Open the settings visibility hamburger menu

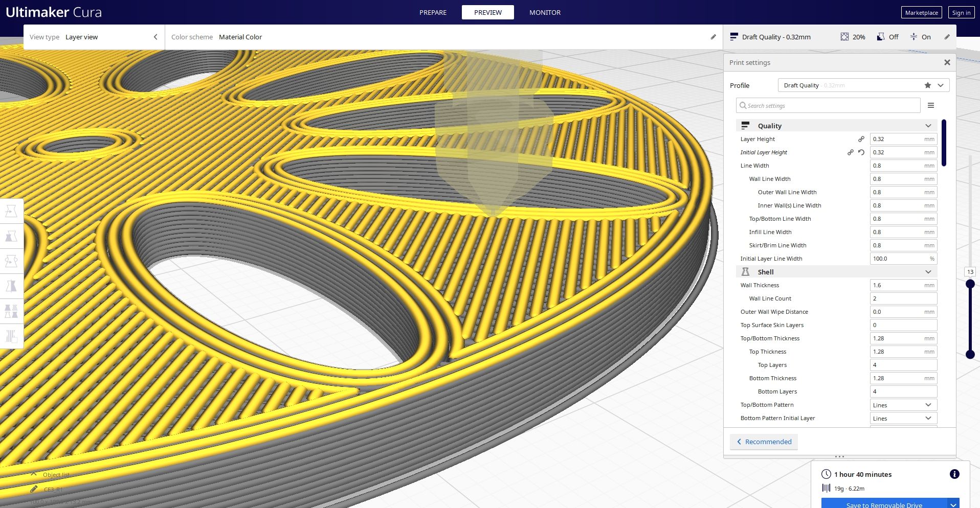[931, 105]
